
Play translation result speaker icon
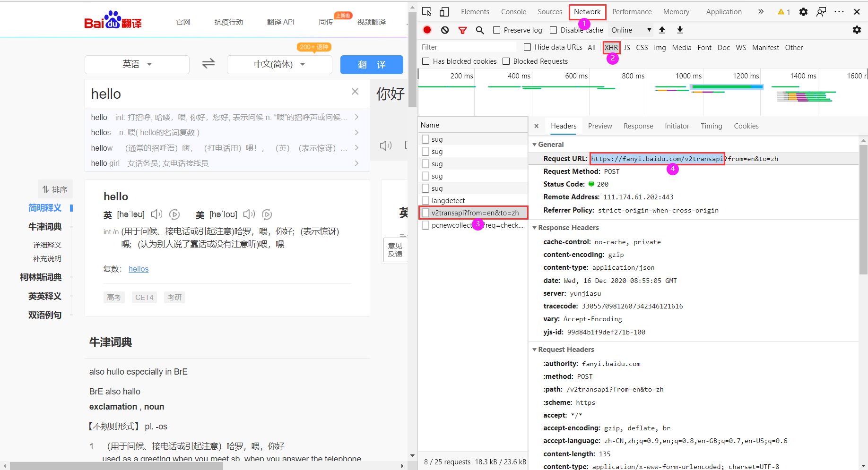(x=386, y=145)
